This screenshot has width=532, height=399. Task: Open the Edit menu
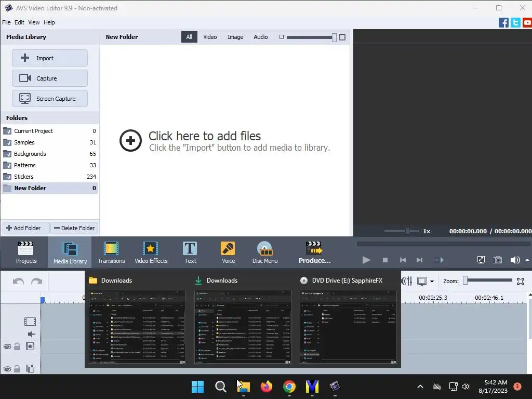click(19, 22)
